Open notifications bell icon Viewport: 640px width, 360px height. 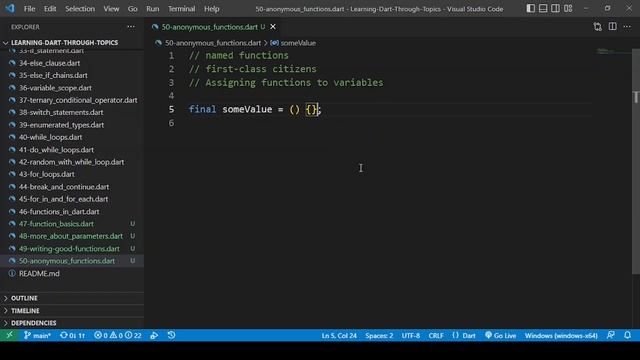click(627, 335)
